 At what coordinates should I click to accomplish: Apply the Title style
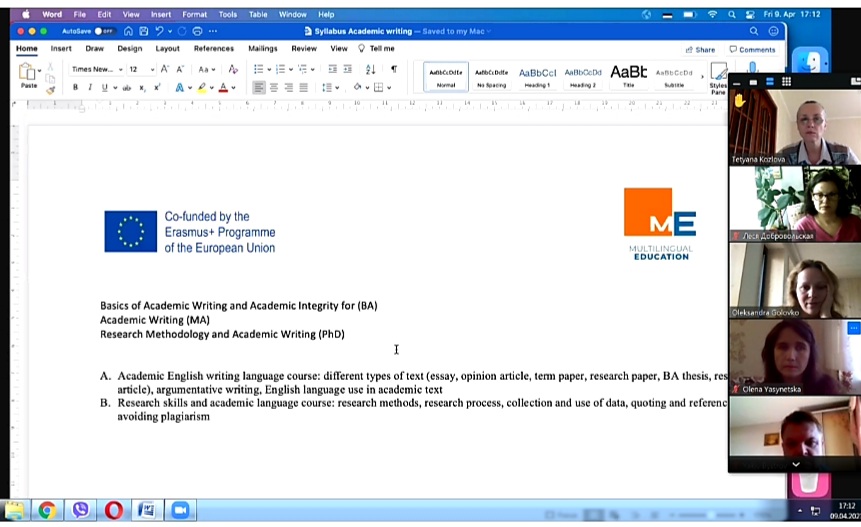[x=628, y=77]
